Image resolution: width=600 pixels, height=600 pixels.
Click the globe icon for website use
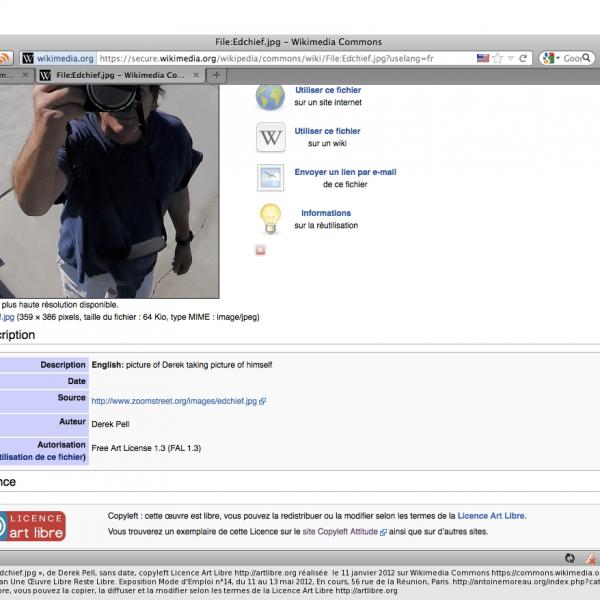tap(270, 97)
